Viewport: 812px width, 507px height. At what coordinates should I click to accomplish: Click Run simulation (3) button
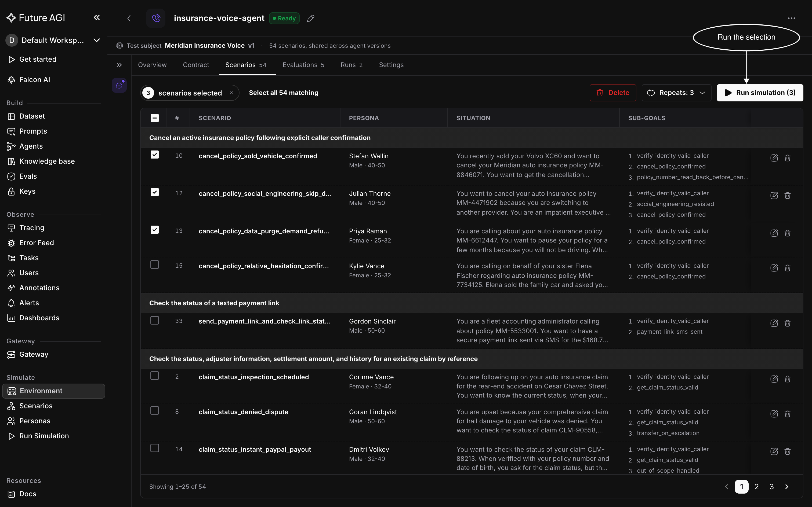(x=760, y=93)
